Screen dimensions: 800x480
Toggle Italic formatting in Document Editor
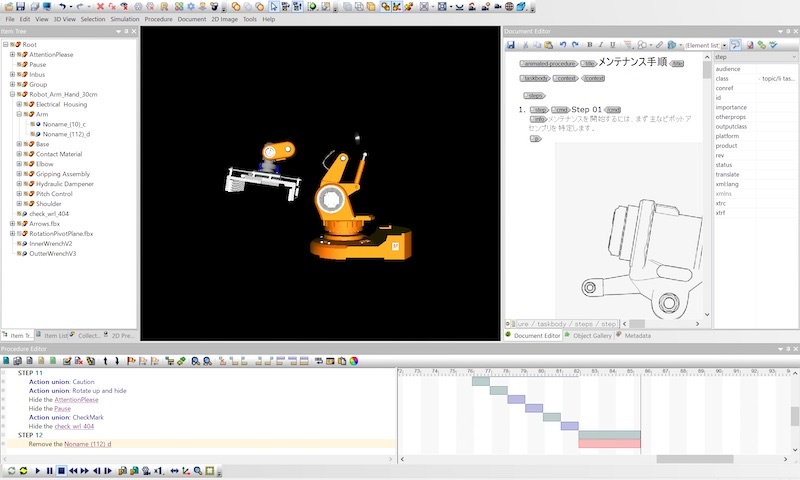600,45
